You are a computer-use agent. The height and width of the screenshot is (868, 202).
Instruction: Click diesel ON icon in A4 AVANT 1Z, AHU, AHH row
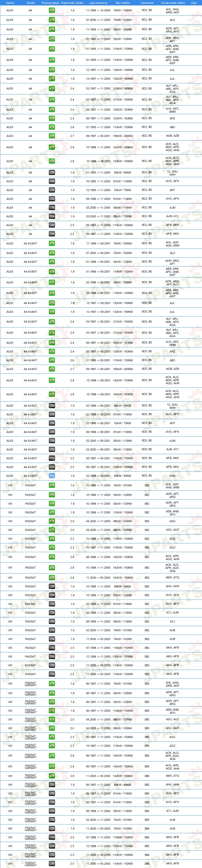tap(52, 406)
